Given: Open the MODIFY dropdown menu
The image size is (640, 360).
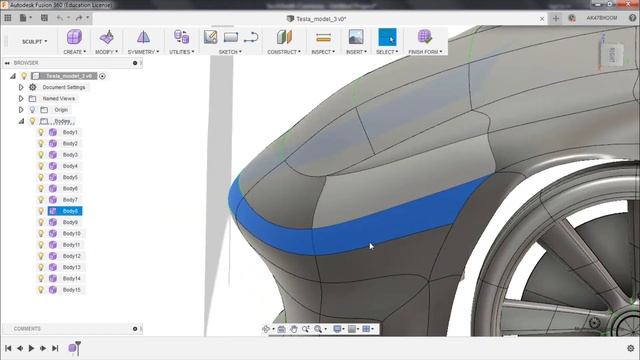Looking at the screenshot, I should (x=107, y=52).
